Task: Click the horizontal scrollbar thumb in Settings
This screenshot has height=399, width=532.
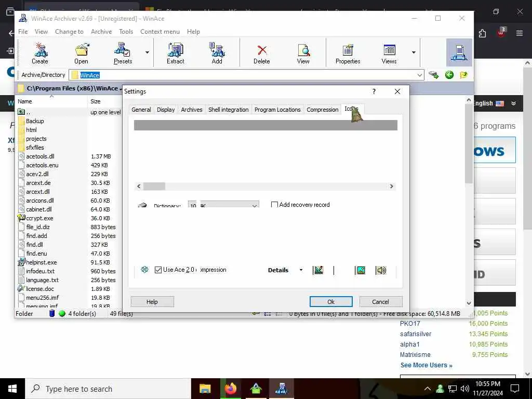Action: (x=154, y=187)
